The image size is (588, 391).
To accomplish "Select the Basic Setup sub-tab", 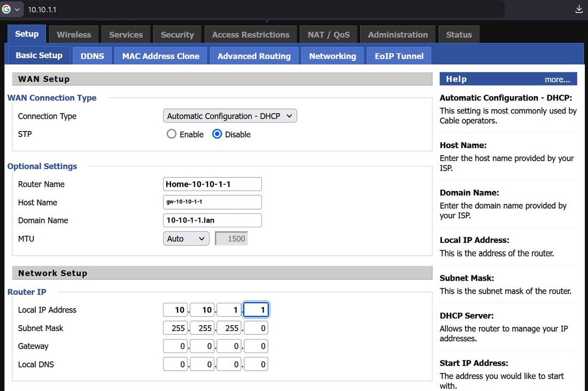I will (39, 55).
